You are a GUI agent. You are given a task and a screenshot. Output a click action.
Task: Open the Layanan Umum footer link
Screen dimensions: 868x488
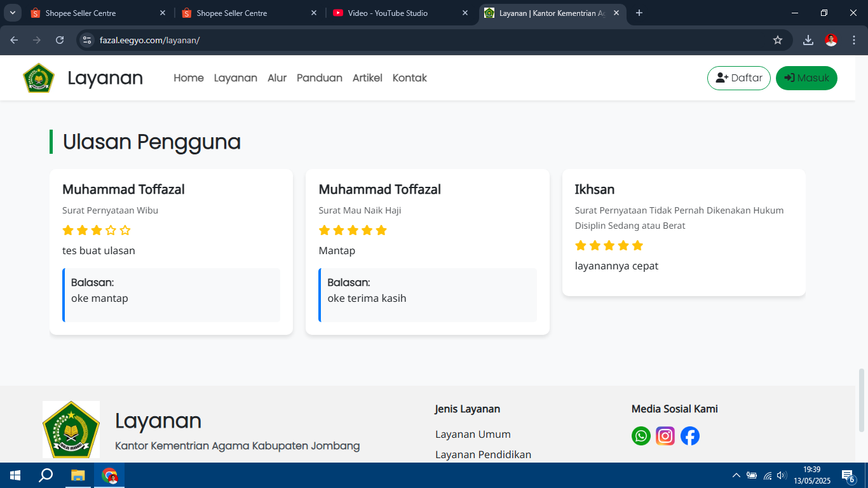coord(473,435)
